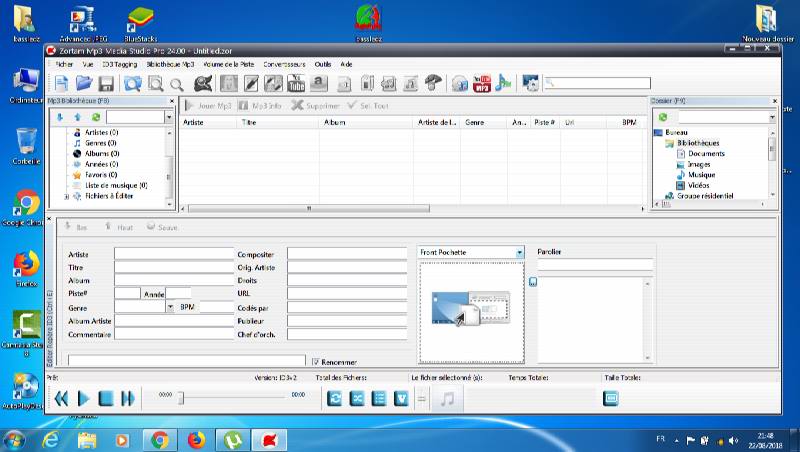Open Google Chrome from the taskbar
The image size is (800, 452).
point(160,440)
